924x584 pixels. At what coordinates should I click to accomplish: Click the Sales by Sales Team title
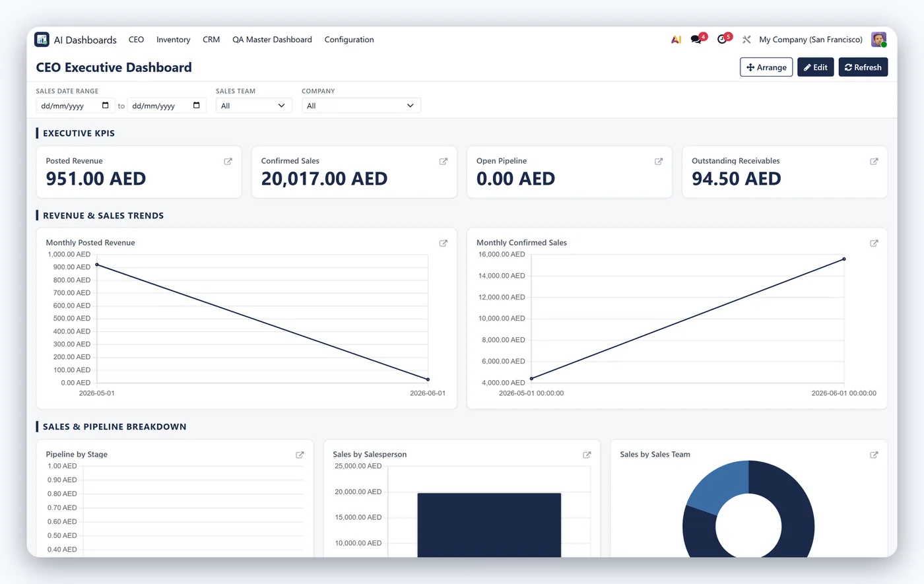click(655, 455)
